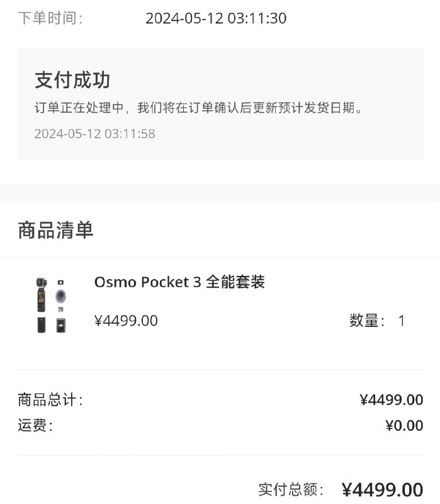Click the quantity value 数量: 1

point(376,321)
